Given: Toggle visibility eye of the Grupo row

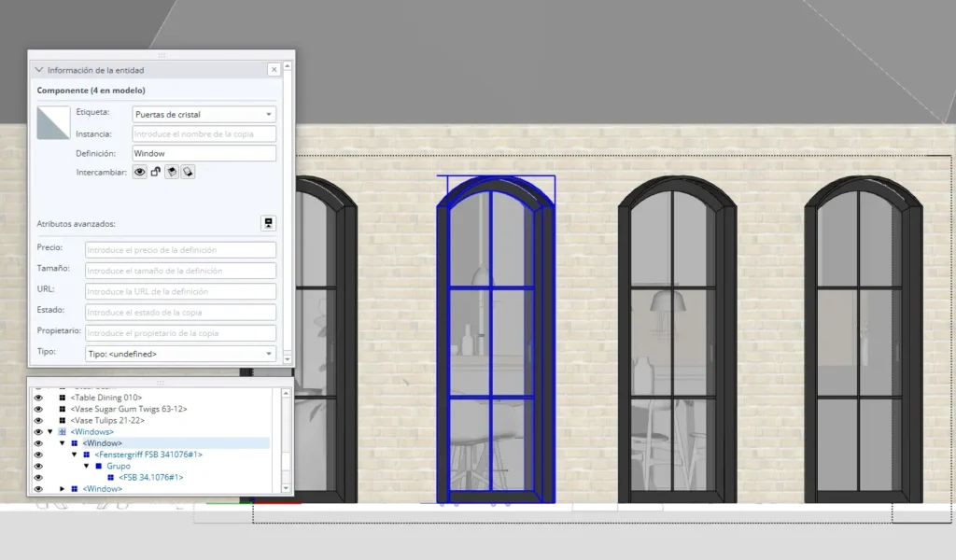Looking at the screenshot, I should coord(38,466).
